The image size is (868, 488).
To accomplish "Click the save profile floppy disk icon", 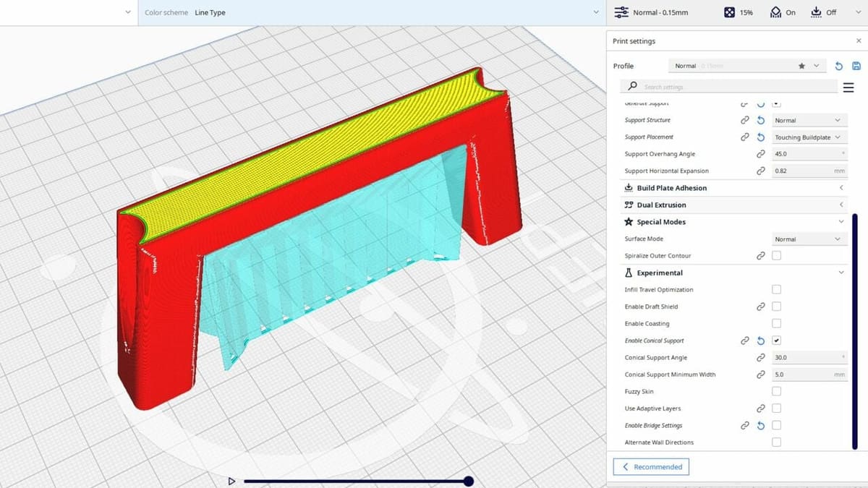I will pyautogui.click(x=856, y=66).
